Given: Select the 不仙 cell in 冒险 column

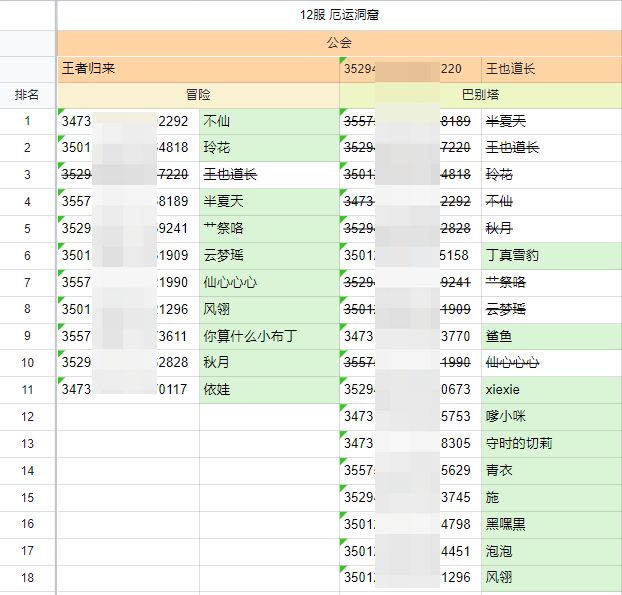Looking at the screenshot, I should 269,121.
